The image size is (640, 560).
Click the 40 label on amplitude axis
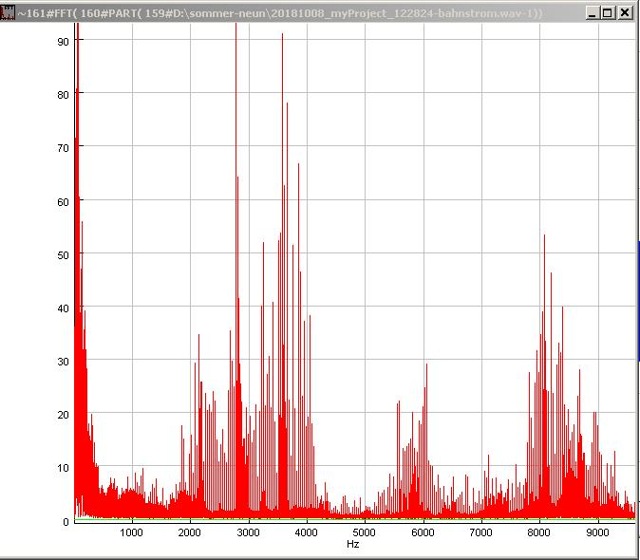tap(63, 308)
